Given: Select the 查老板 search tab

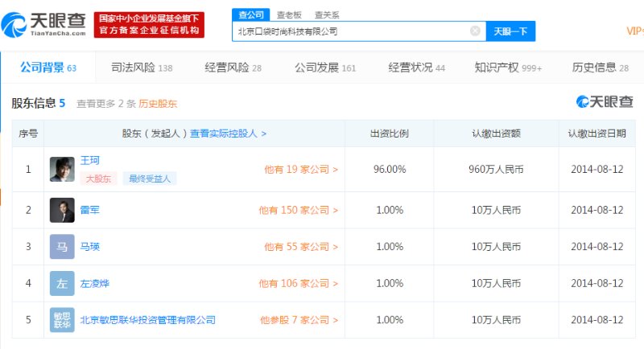Looking at the screenshot, I should [x=289, y=15].
